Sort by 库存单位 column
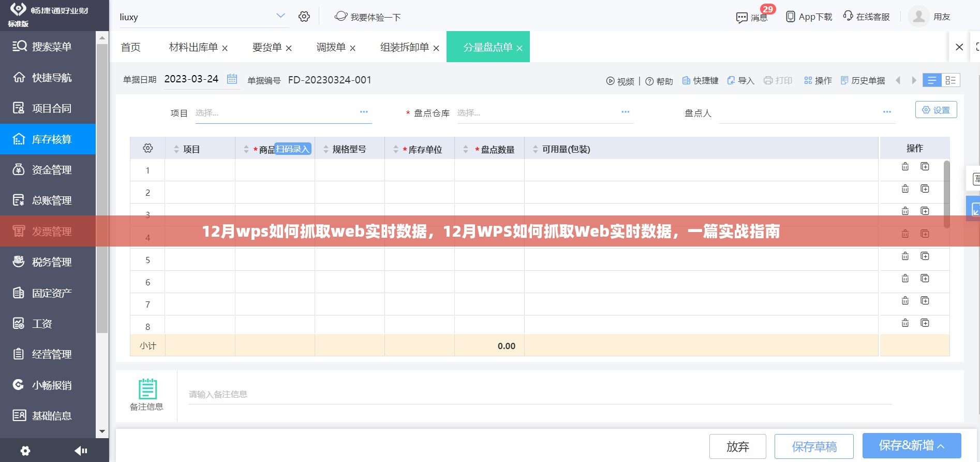The width and height of the screenshot is (980, 462). point(396,149)
